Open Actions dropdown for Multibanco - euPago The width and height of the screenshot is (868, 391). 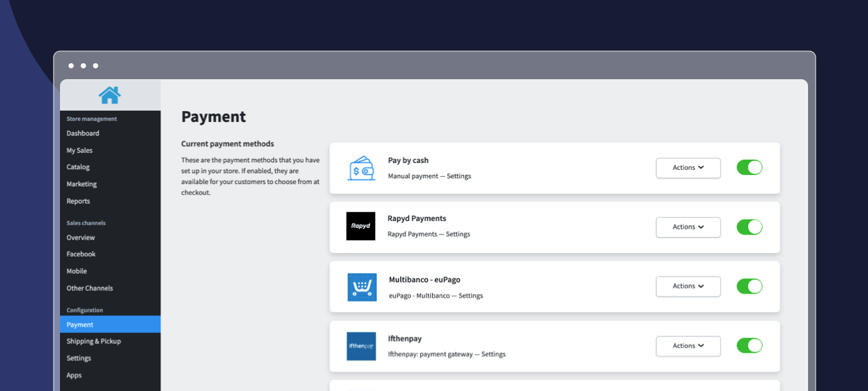688,286
